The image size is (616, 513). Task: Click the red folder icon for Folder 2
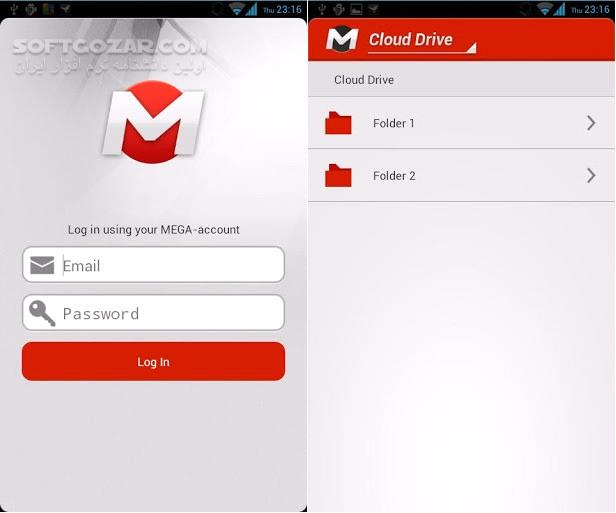pos(338,176)
